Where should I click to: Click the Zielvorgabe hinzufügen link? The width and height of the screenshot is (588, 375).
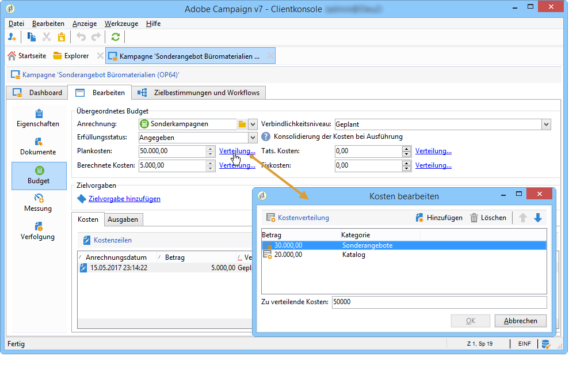point(124,199)
